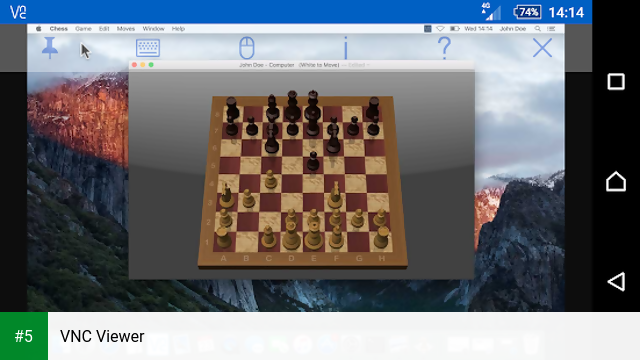640x360 pixels.
Task: Open the Apple menu
Action: pyautogui.click(x=39, y=29)
